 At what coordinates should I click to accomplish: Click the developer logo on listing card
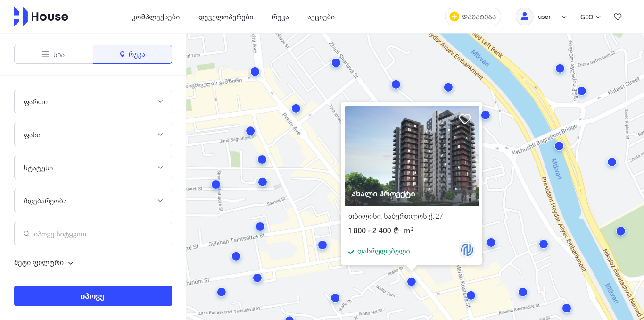coord(467,250)
